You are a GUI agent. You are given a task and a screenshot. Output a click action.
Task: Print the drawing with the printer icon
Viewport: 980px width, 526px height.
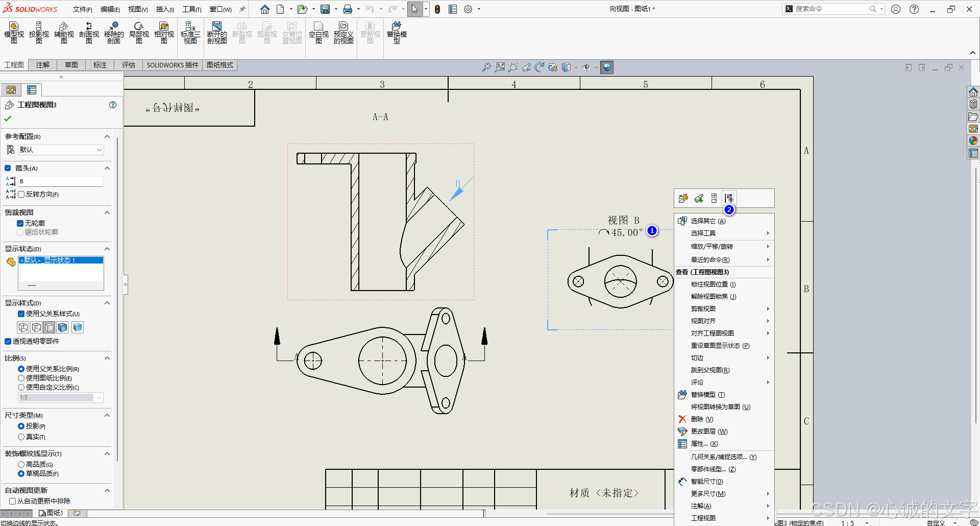point(348,9)
